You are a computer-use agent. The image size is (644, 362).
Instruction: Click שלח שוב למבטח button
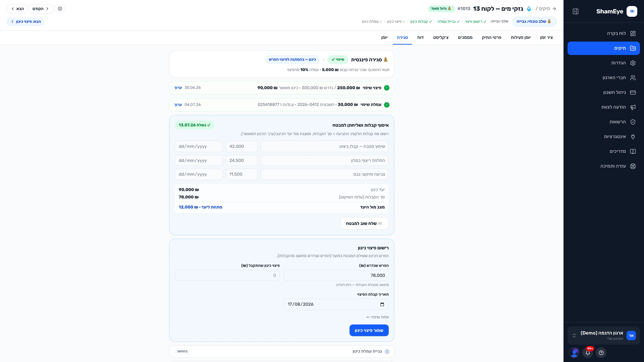pos(364,223)
